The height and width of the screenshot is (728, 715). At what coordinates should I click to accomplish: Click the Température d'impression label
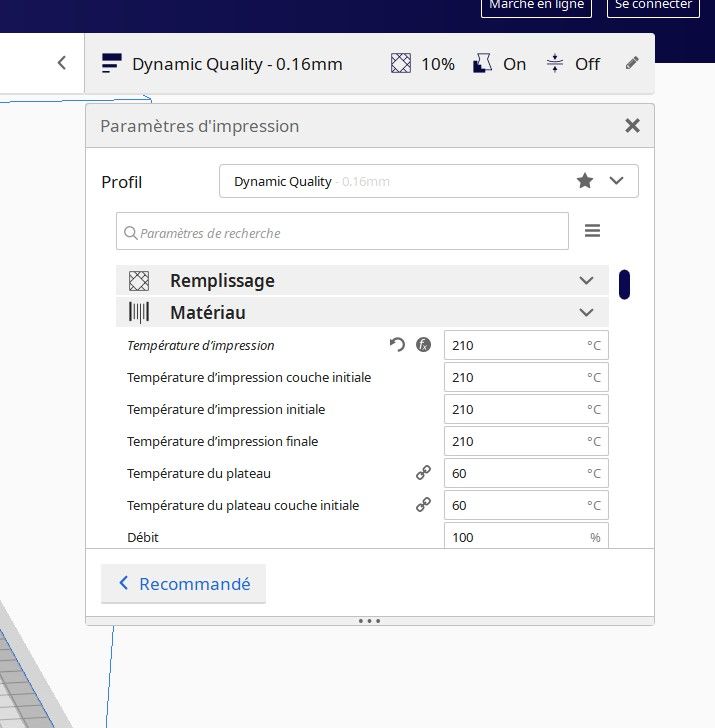201,345
